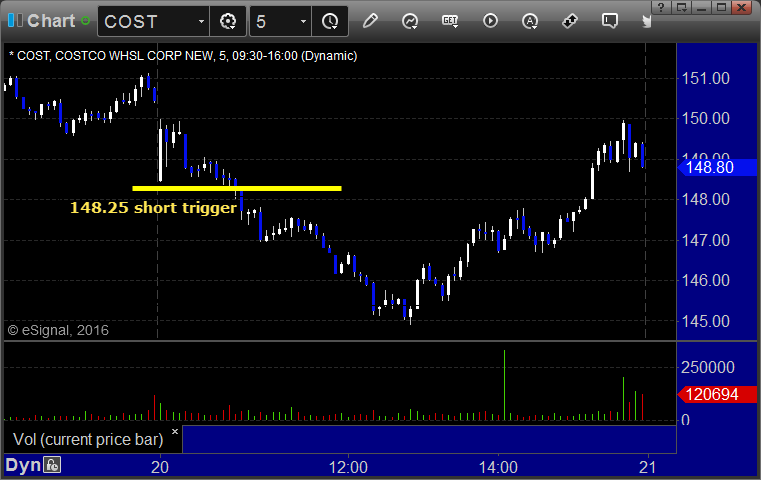This screenshot has width=761, height=480.
Task: Click the pop-out window button
Action: pyautogui.click(x=681, y=7)
